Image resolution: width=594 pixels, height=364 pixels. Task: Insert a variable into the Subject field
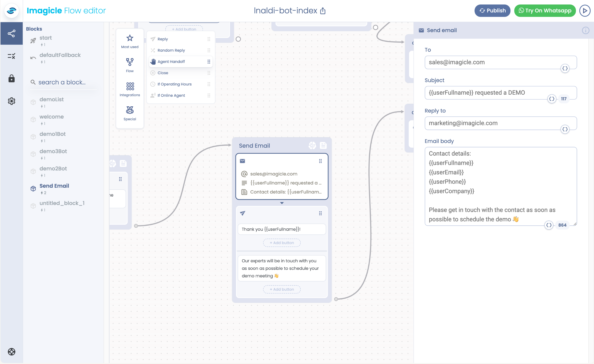(552, 99)
